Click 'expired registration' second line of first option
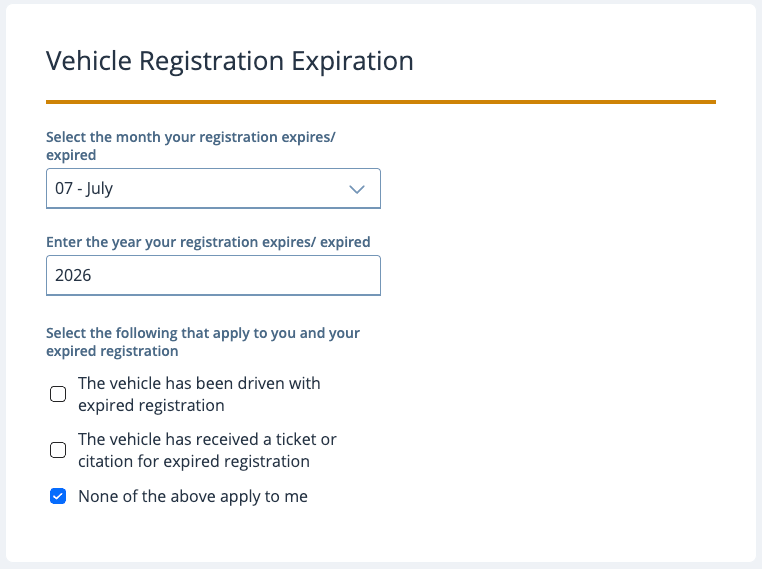Image resolution: width=762 pixels, height=569 pixels. [x=151, y=405]
